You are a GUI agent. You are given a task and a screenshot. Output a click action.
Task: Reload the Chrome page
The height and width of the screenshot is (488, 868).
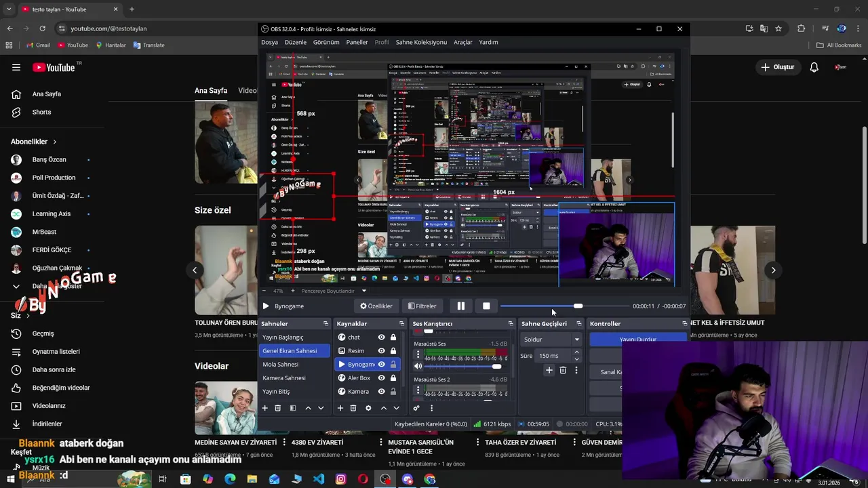point(43,28)
